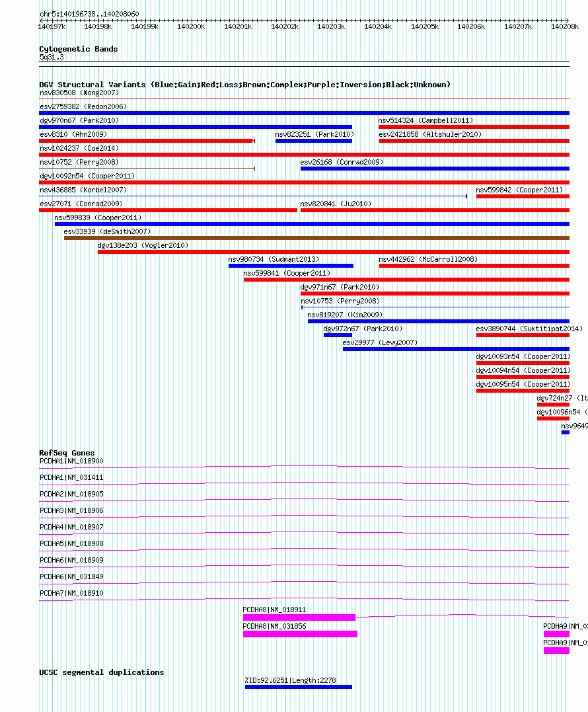
Task: Select the 140203k ruler position label
Action: [331, 27]
